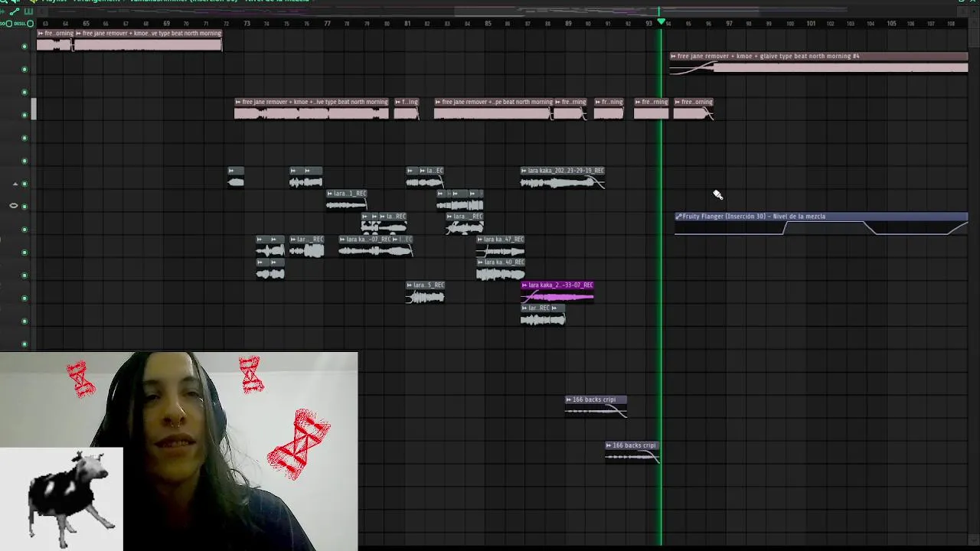Image resolution: width=980 pixels, height=551 pixels.
Task: Select the lara kaka_202_23-29-19_REC waveform
Action: point(563,183)
